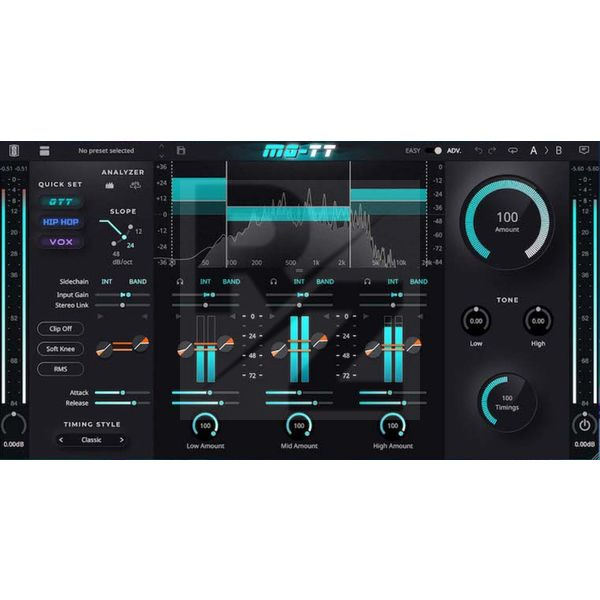This screenshot has width=600, height=600.
Task: Select the 24 dB/oct slope node
Action: 124,237
